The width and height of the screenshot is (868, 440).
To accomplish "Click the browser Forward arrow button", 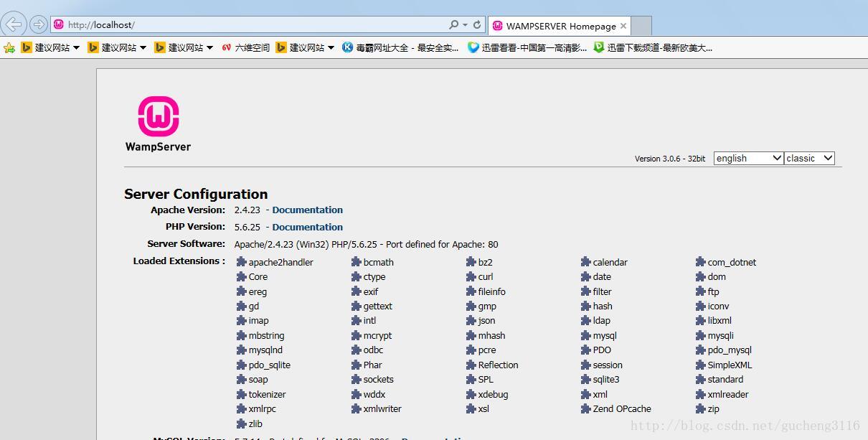I will pos(39,24).
